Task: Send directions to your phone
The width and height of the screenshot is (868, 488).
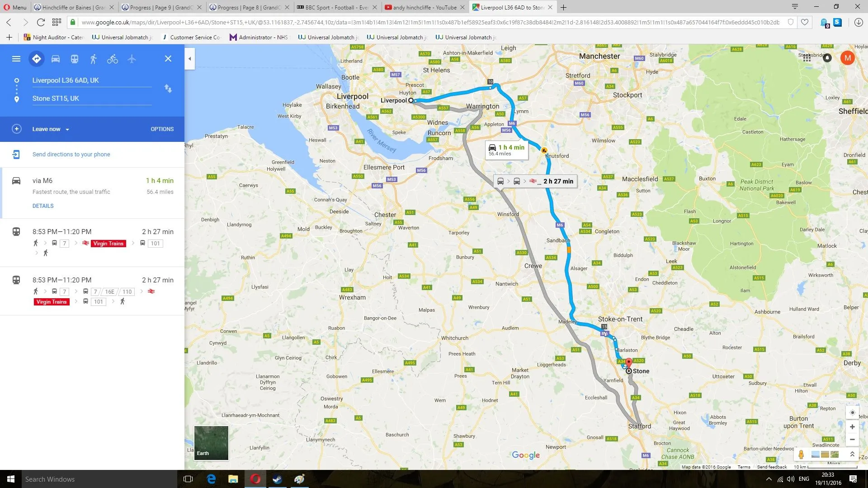Action: 71,155
